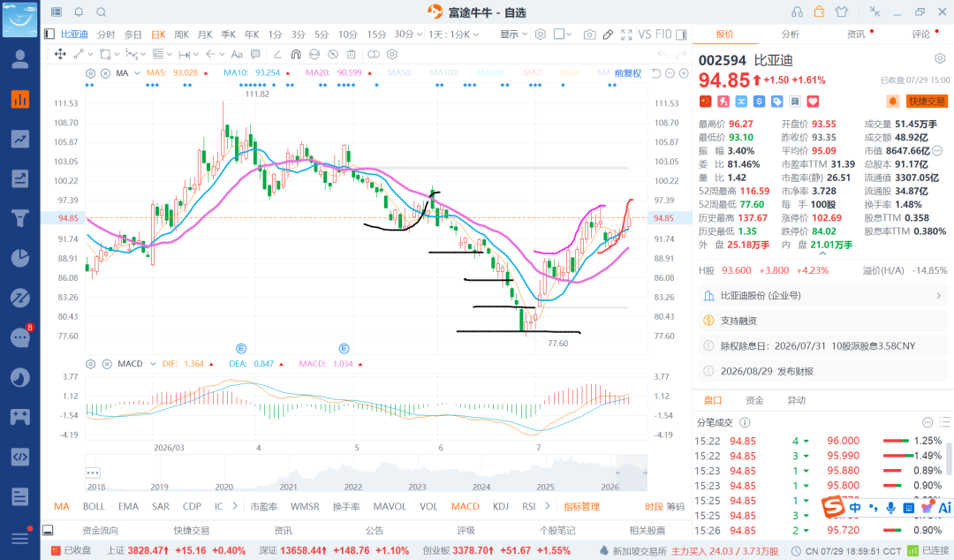The image size is (954, 560).
Task: Select the magnet snap drawing tool
Action: pyautogui.click(x=296, y=54)
